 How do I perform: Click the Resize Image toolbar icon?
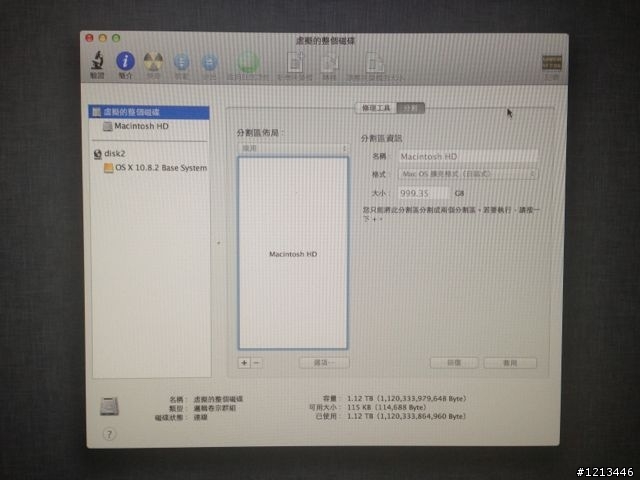(375, 63)
